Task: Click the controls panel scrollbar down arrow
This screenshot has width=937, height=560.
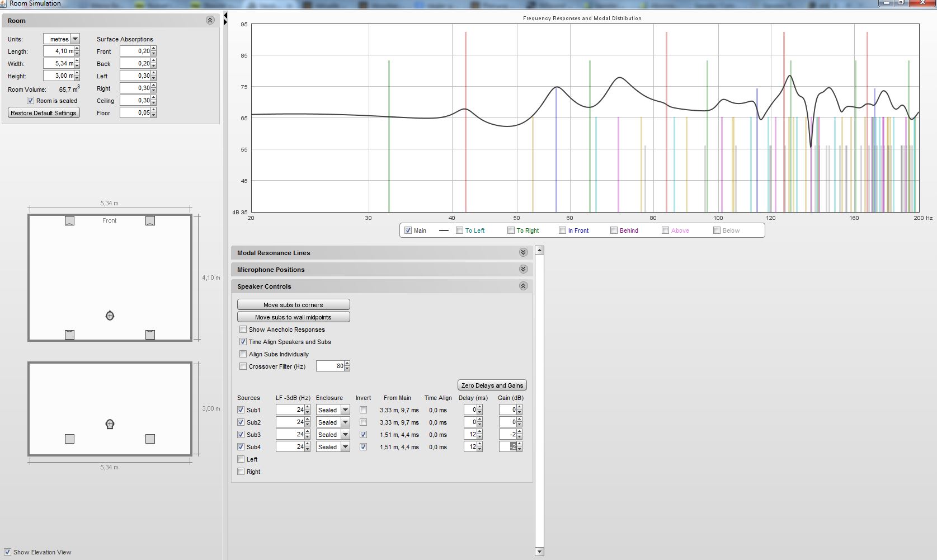Action: click(x=539, y=552)
